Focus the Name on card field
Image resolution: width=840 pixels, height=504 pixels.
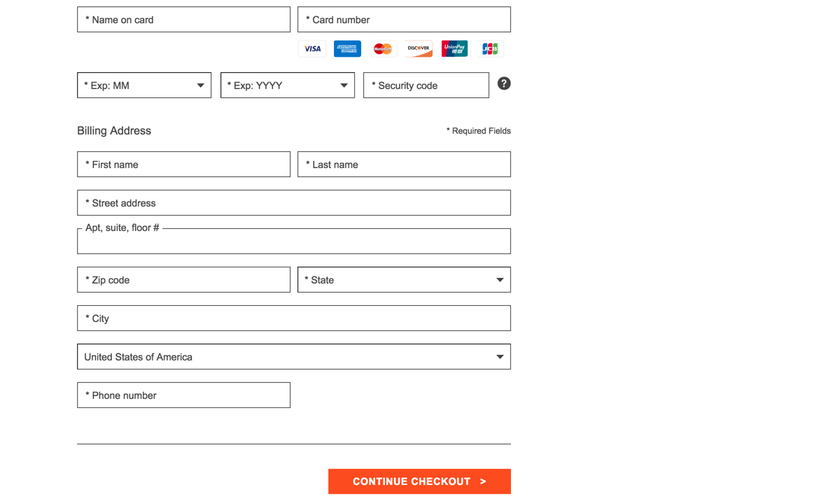183,20
